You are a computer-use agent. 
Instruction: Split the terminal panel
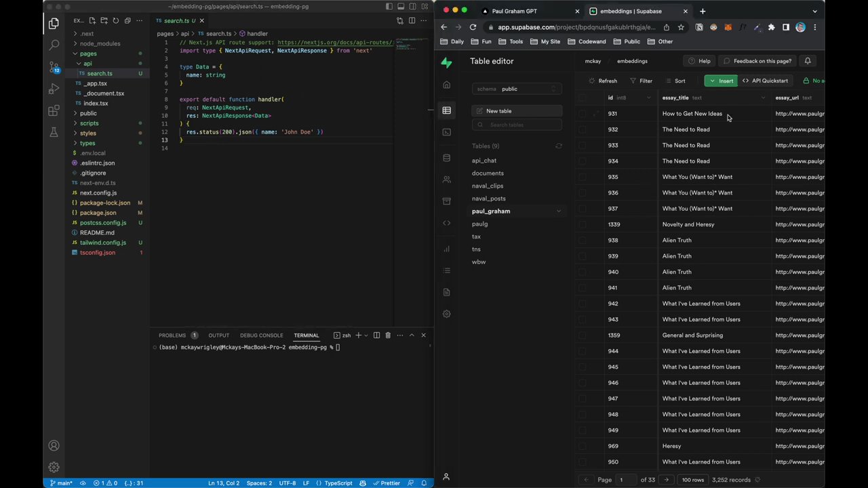point(376,335)
